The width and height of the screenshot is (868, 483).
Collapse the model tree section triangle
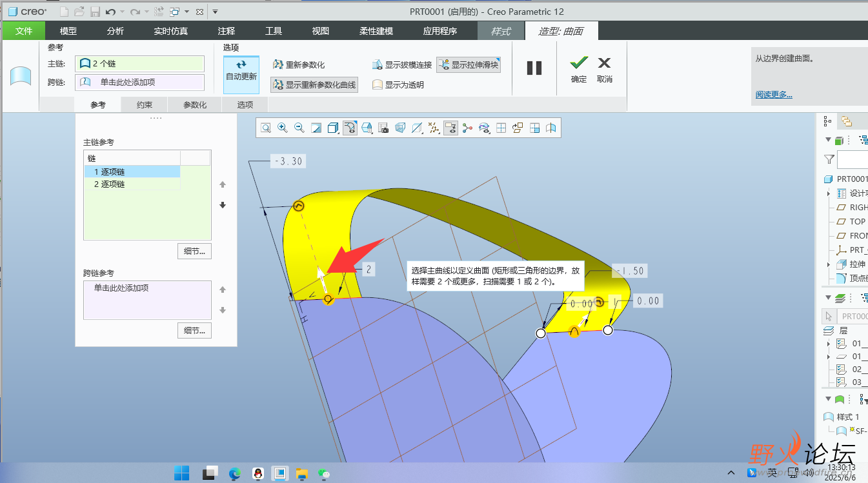tap(828, 141)
